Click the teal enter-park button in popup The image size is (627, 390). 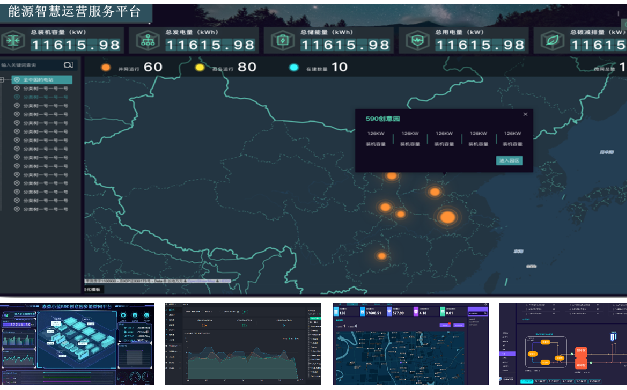pos(509,160)
